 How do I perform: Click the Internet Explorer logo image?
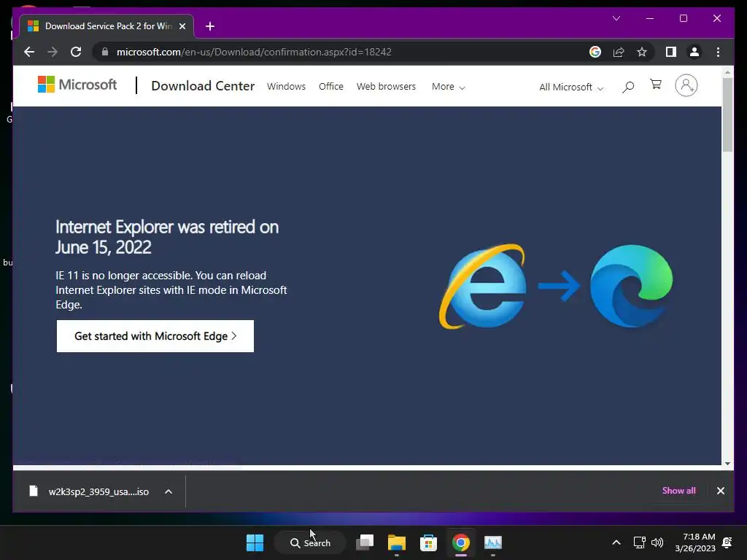[x=484, y=286]
